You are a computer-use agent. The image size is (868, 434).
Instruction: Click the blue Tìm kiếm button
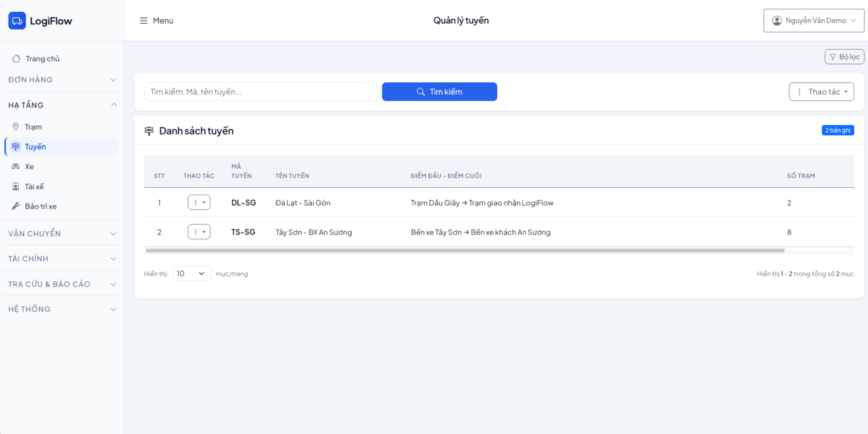[x=439, y=92]
